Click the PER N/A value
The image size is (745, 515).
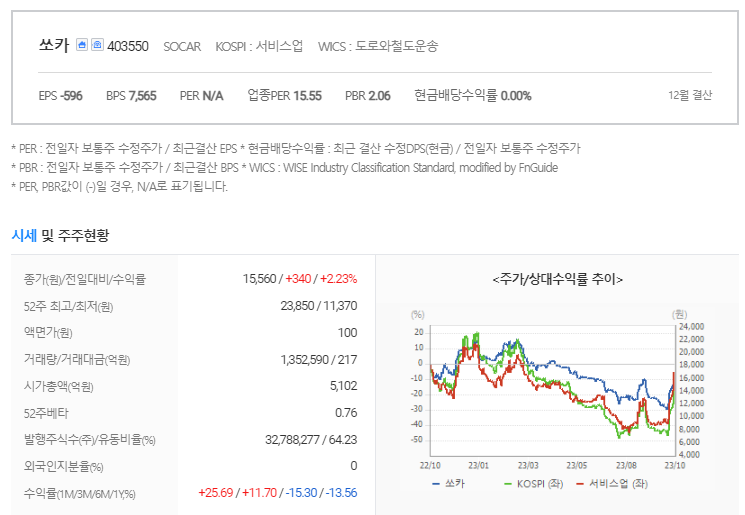coord(201,95)
